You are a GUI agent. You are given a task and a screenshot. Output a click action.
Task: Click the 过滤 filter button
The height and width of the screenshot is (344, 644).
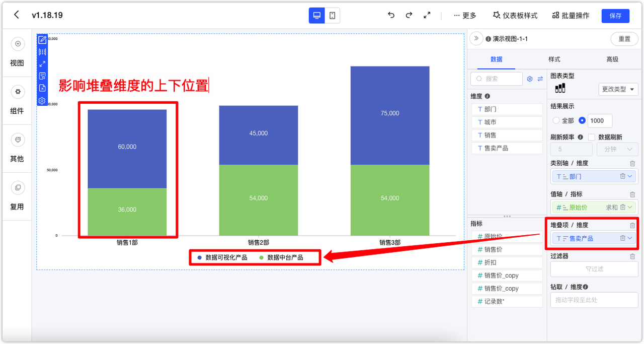click(x=594, y=269)
